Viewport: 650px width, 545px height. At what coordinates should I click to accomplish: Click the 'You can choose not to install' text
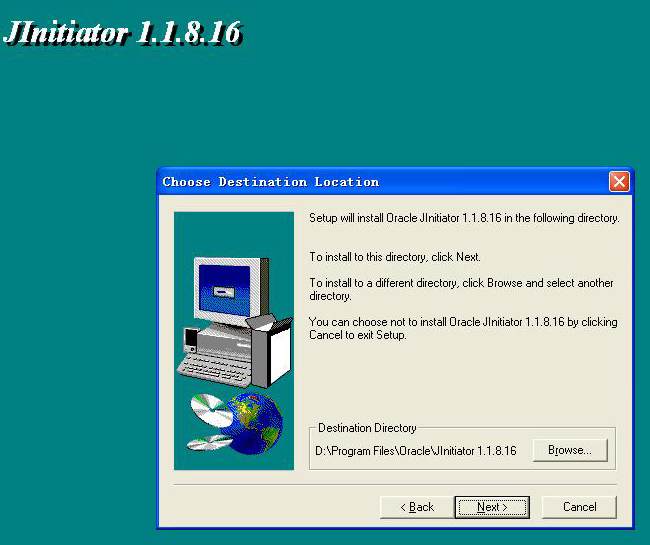pos(462,329)
